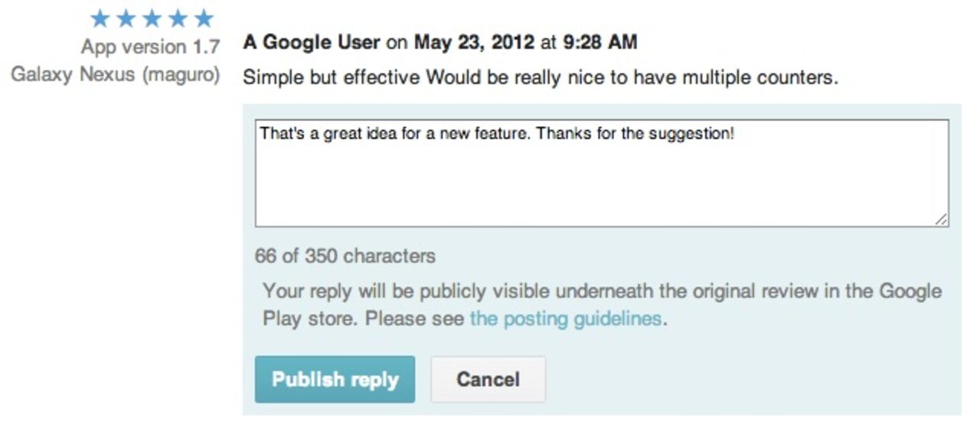The height and width of the screenshot is (426, 980).
Task: Cancel the reply
Action: click(488, 379)
